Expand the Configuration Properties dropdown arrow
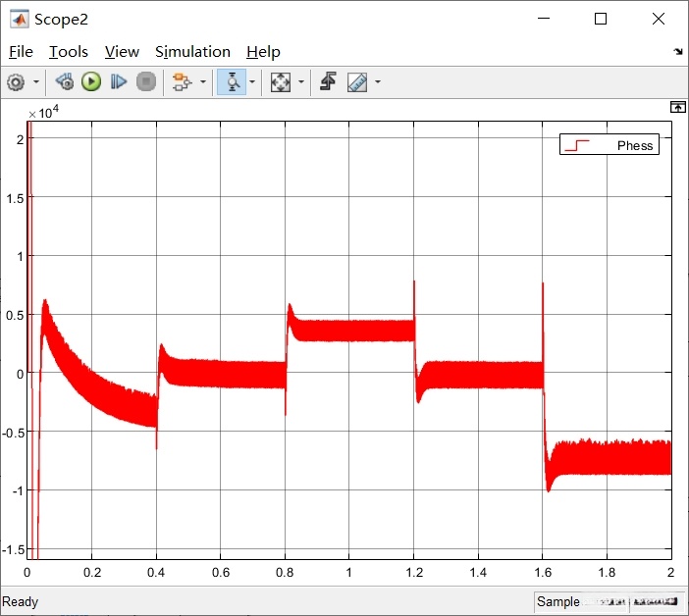The height and width of the screenshot is (616, 689). pos(36,81)
